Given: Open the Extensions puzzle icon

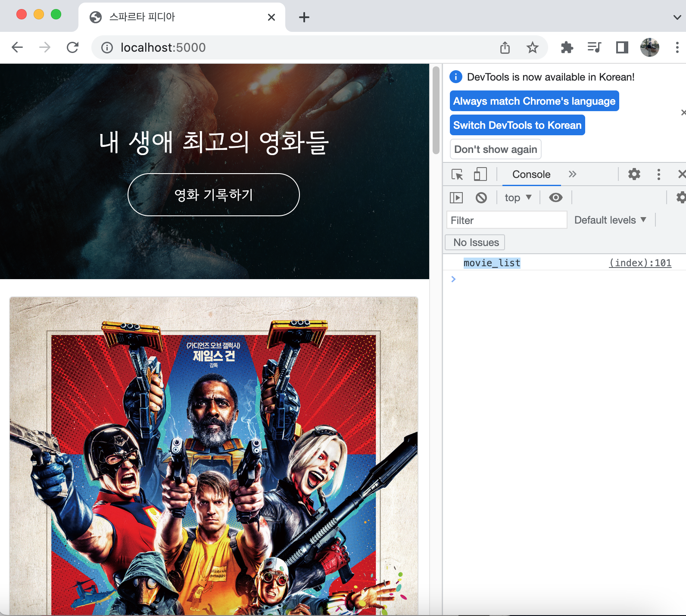Looking at the screenshot, I should (567, 47).
